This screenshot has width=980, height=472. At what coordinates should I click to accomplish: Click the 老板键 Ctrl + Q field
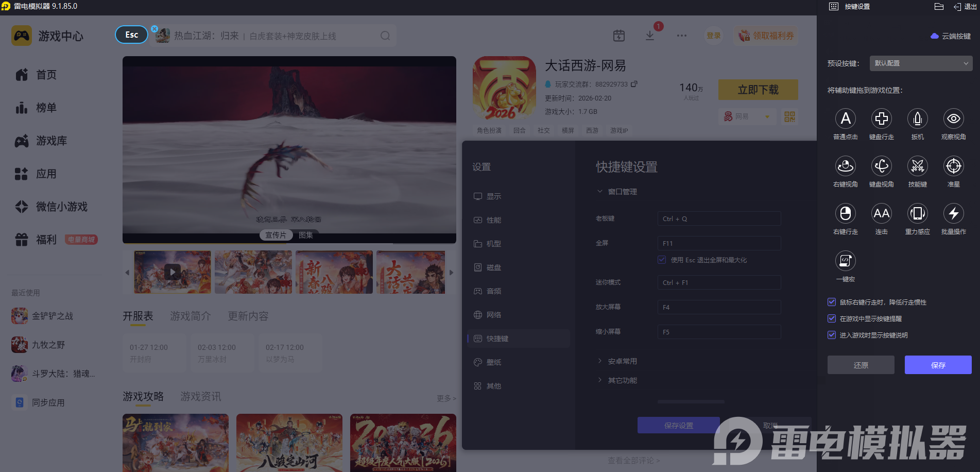coord(719,218)
